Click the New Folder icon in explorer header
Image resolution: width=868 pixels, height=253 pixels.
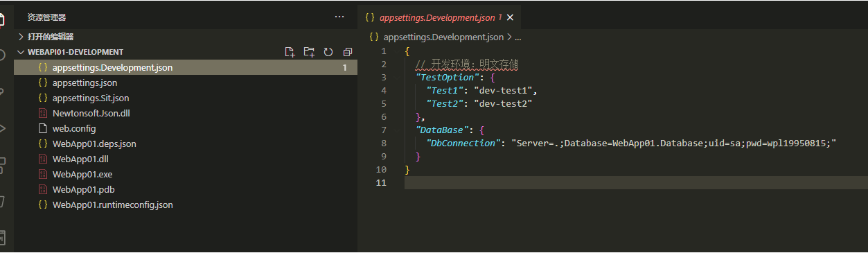pos(309,52)
